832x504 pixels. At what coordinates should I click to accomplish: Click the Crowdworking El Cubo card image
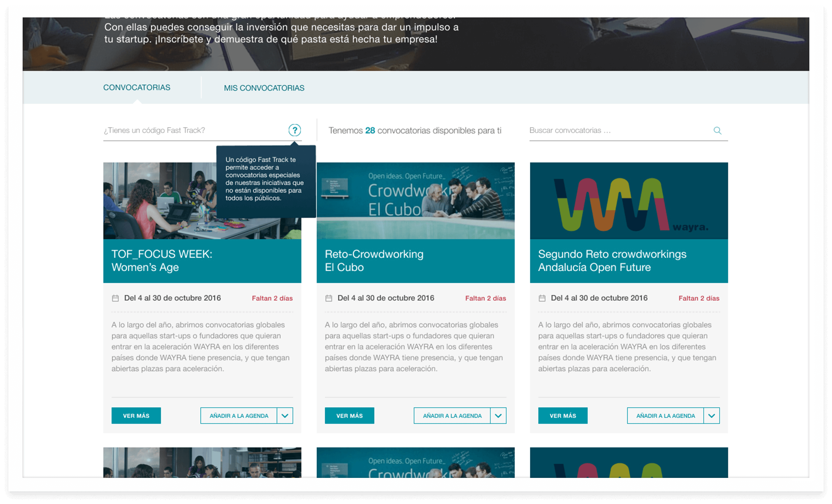point(416,201)
